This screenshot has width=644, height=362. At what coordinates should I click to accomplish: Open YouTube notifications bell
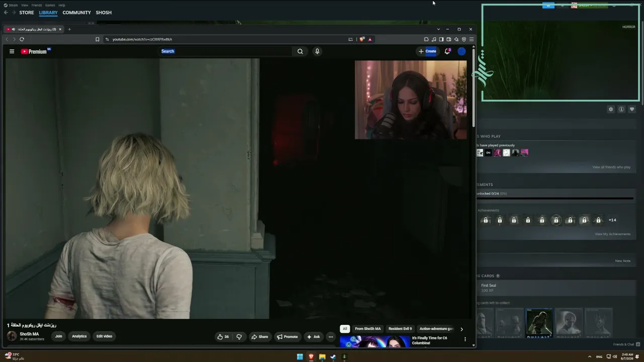[447, 51]
